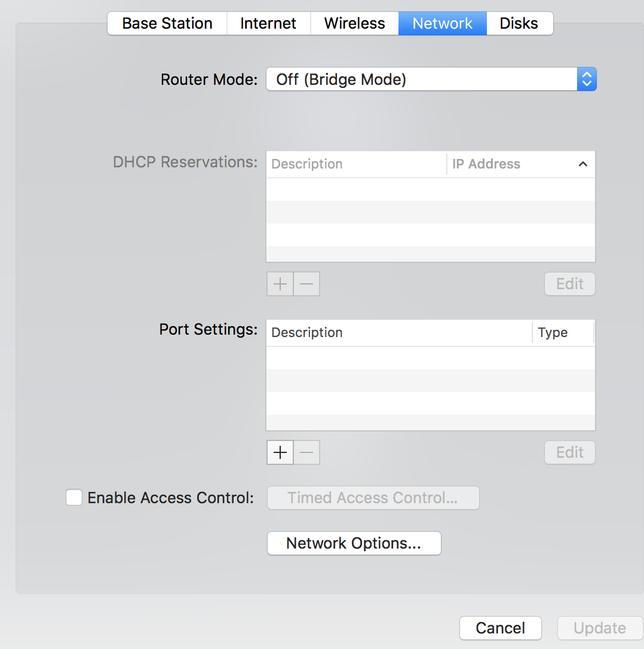644x649 pixels.
Task: Click Edit button below Port Settings table
Action: pyautogui.click(x=569, y=453)
